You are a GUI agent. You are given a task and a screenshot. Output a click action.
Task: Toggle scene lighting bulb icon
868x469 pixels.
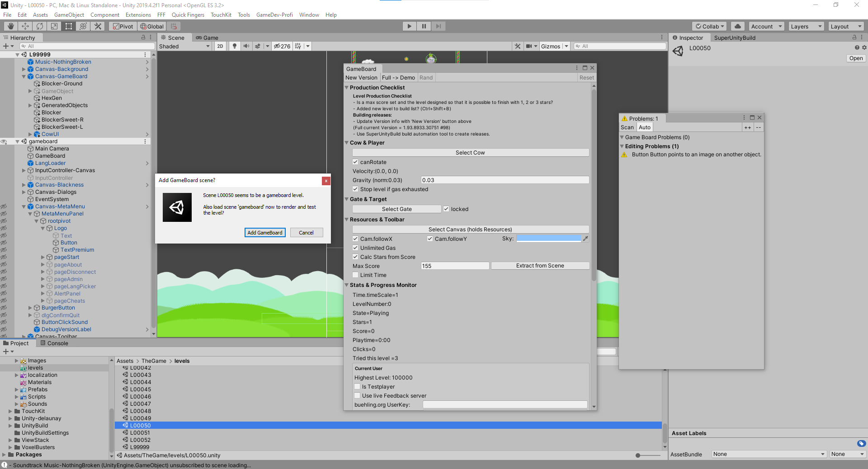pos(234,46)
